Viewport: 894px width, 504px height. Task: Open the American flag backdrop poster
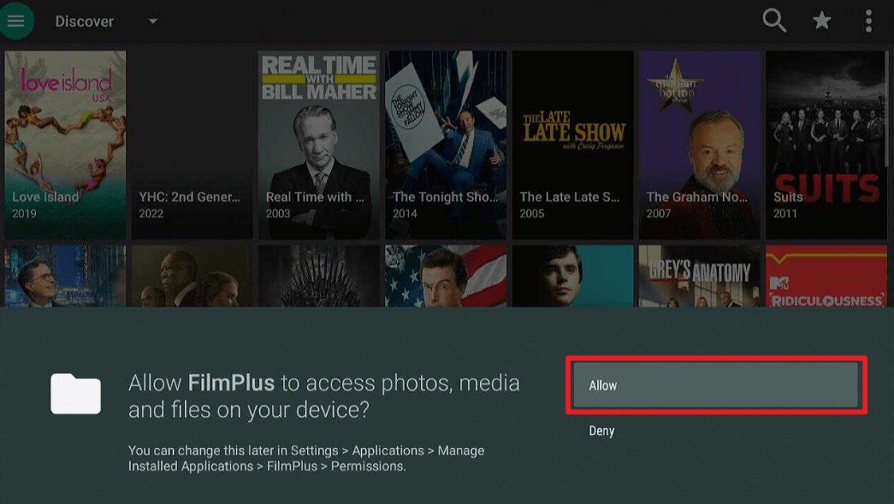pos(446,276)
